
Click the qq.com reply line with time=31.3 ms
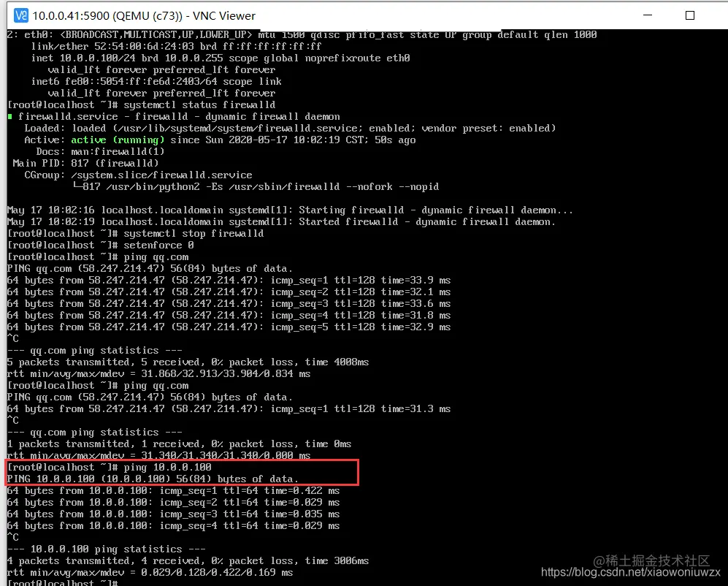pos(229,409)
